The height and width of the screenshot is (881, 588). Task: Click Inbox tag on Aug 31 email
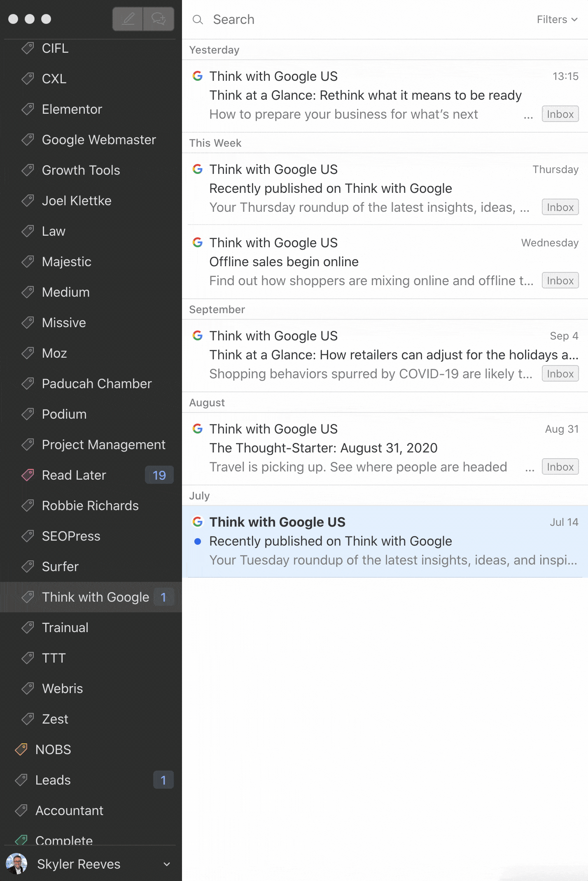[x=560, y=467]
